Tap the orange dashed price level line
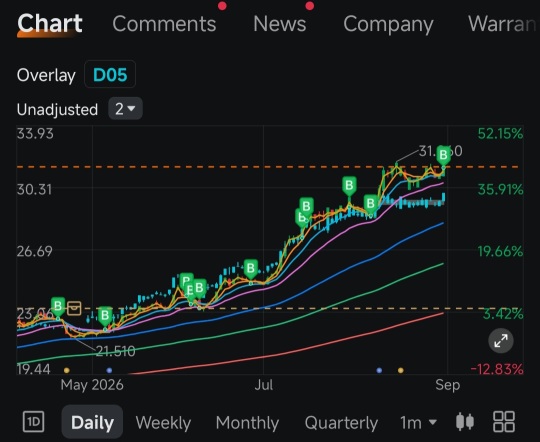540x442 pixels. (267, 167)
